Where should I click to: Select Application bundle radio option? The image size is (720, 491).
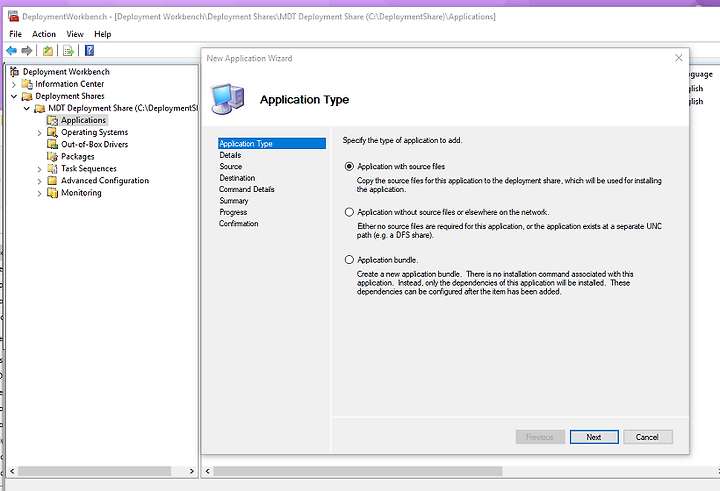[x=349, y=260]
